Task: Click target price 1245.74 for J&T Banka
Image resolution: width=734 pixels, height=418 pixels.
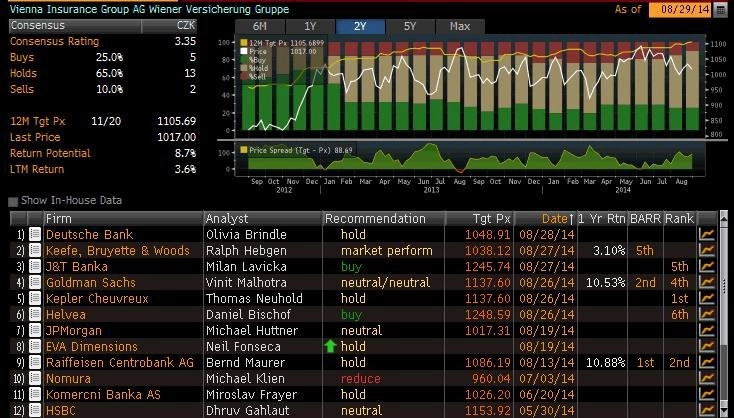Action: click(x=488, y=266)
